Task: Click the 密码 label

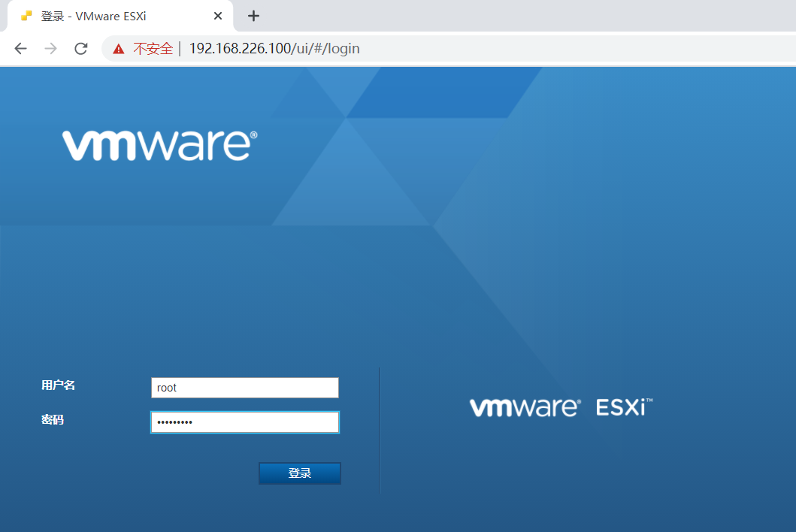Action: 53,420
